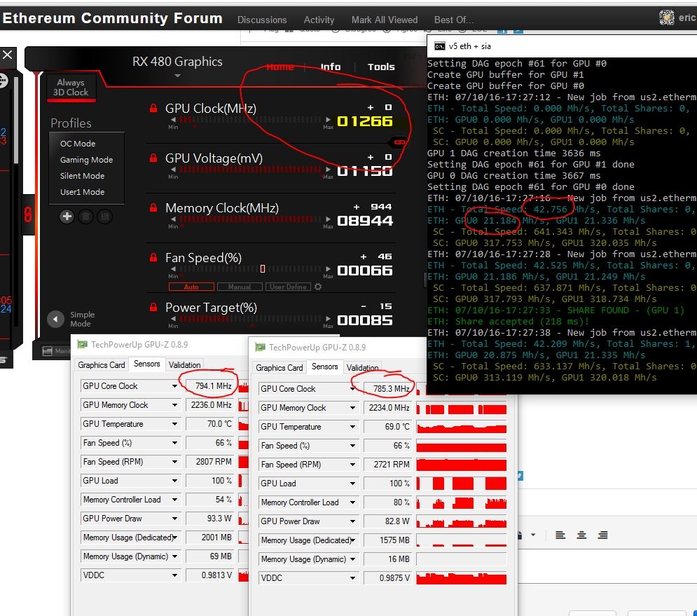
Task: Select the OC Mode profile
Action: 78,144
